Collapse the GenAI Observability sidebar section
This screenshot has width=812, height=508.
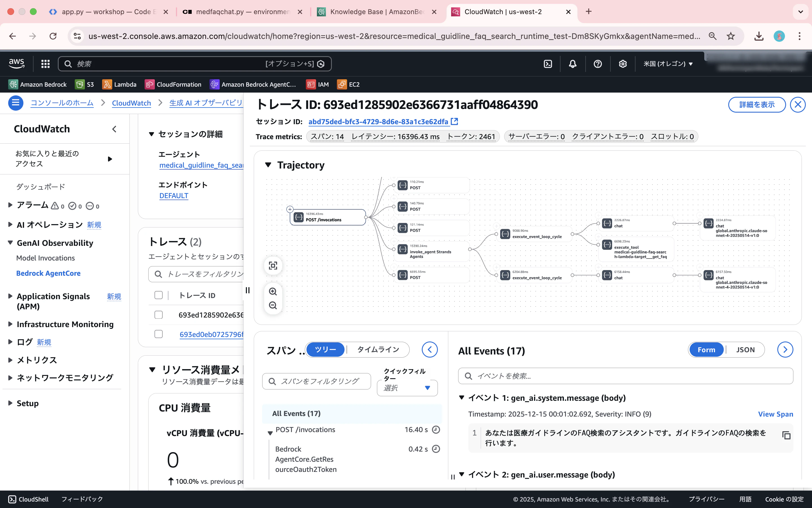(10, 243)
